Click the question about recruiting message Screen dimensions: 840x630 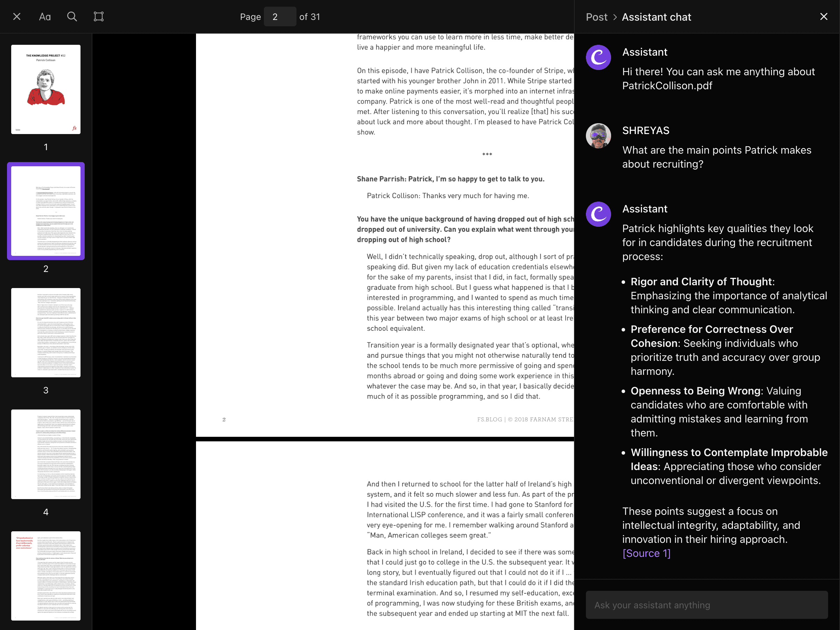(716, 157)
